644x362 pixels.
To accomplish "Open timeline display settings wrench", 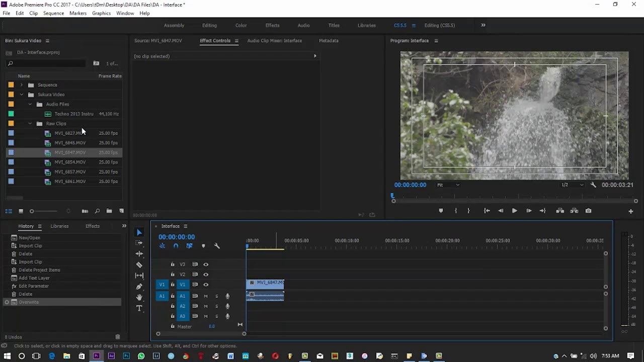I will 217,246.
